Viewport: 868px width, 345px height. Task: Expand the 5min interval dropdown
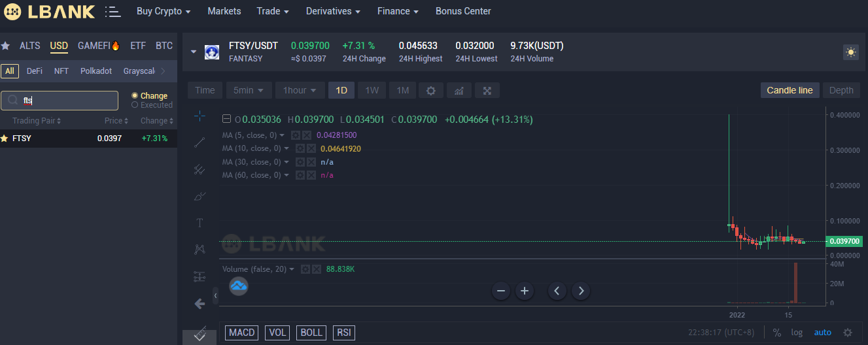(249, 90)
